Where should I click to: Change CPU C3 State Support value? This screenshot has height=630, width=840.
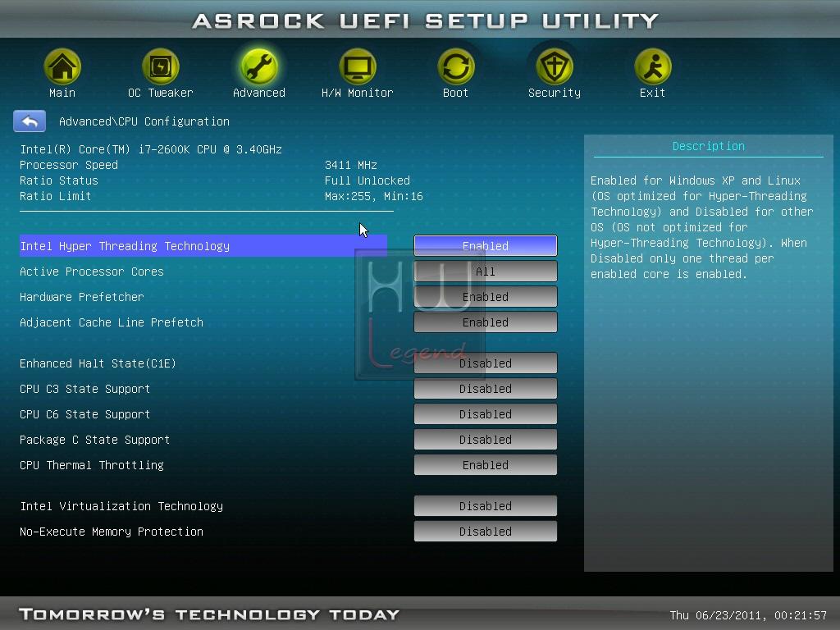(486, 389)
